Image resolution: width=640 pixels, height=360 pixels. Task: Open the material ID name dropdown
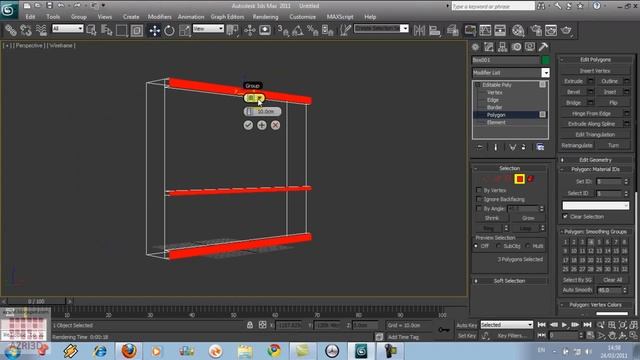pos(596,205)
